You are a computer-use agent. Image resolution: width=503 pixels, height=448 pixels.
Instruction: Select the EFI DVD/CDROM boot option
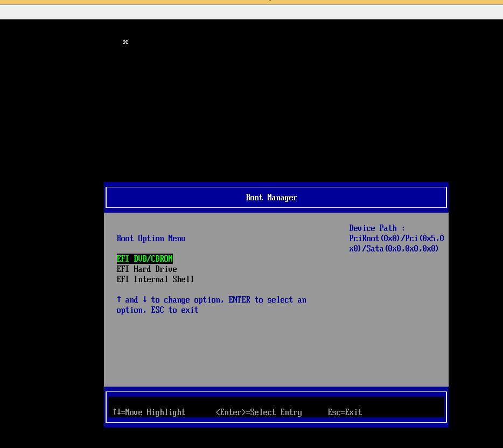[145, 258]
